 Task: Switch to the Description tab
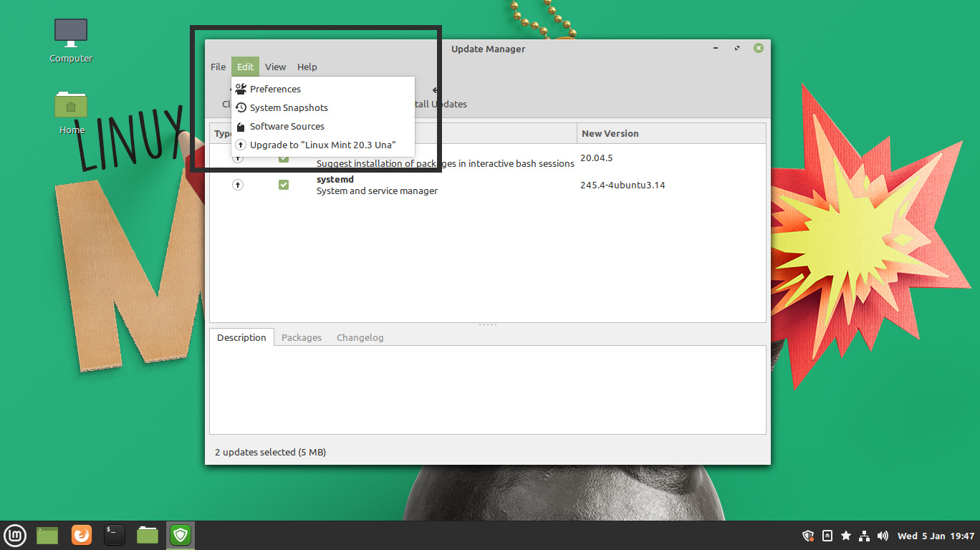pos(241,337)
